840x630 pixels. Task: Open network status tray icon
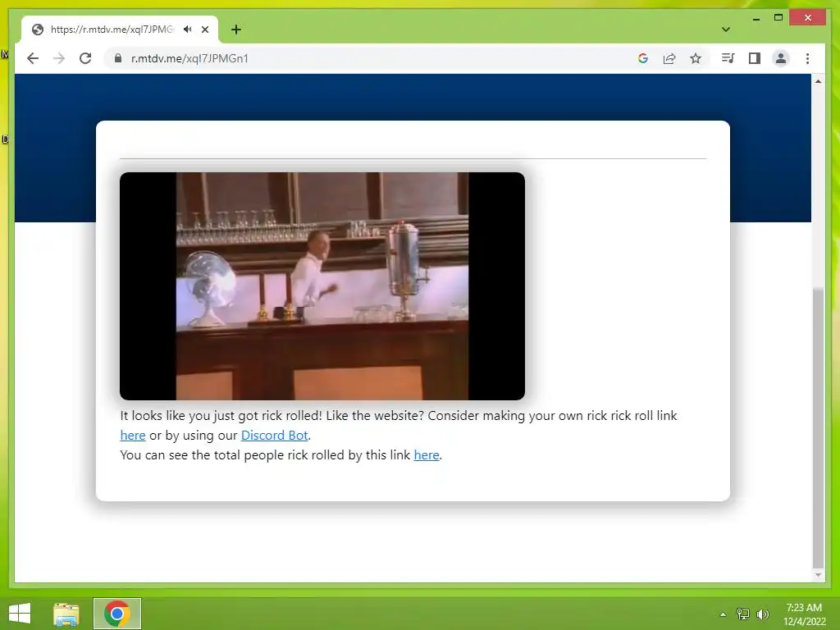743,614
